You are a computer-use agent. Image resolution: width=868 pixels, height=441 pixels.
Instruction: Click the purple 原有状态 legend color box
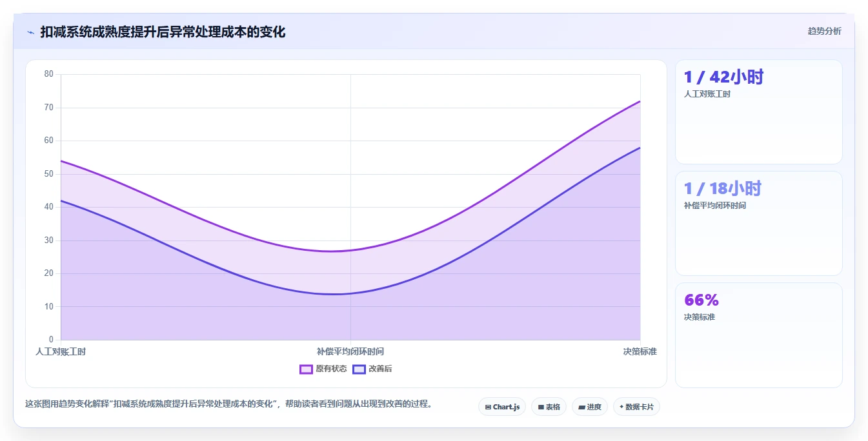pos(307,369)
